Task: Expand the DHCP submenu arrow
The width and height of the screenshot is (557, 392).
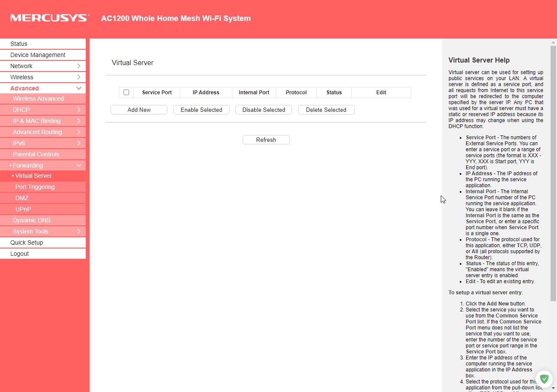Action: (x=79, y=110)
